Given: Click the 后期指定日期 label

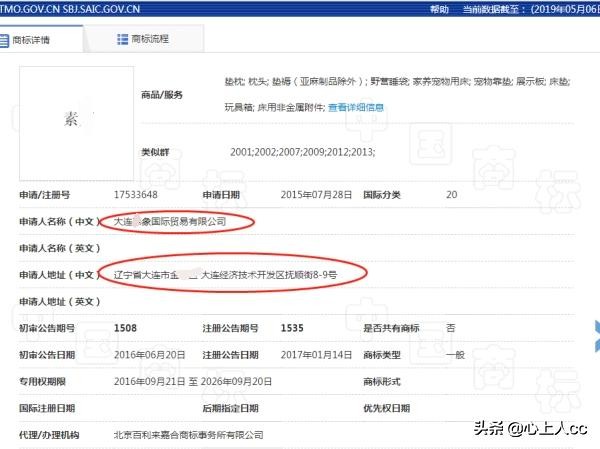Looking at the screenshot, I should click(x=230, y=408).
